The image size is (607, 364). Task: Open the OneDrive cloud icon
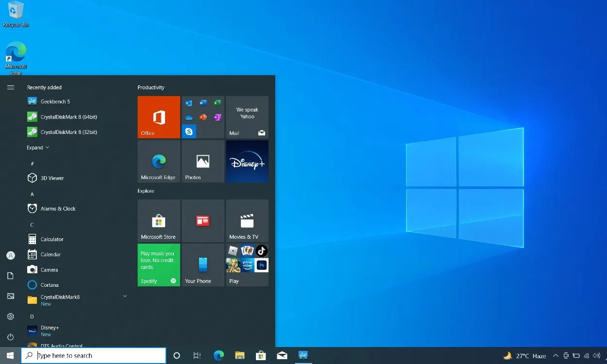tap(189, 117)
